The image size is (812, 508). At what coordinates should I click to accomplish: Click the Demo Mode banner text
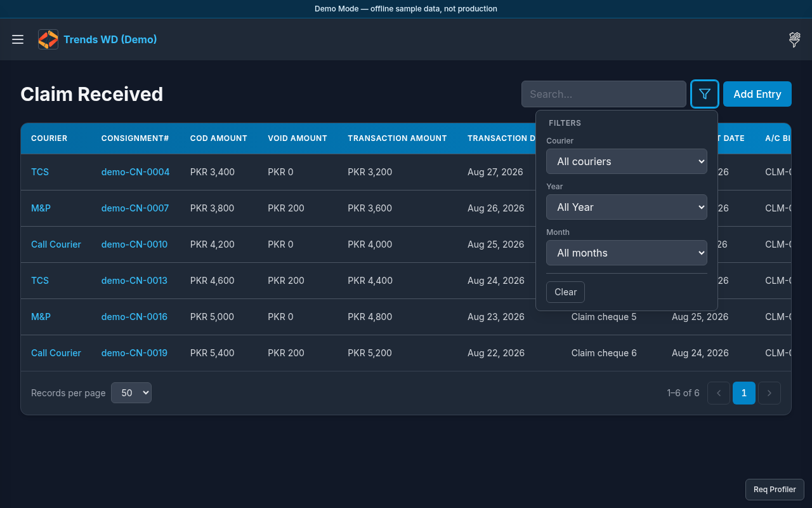click(406, 9)
